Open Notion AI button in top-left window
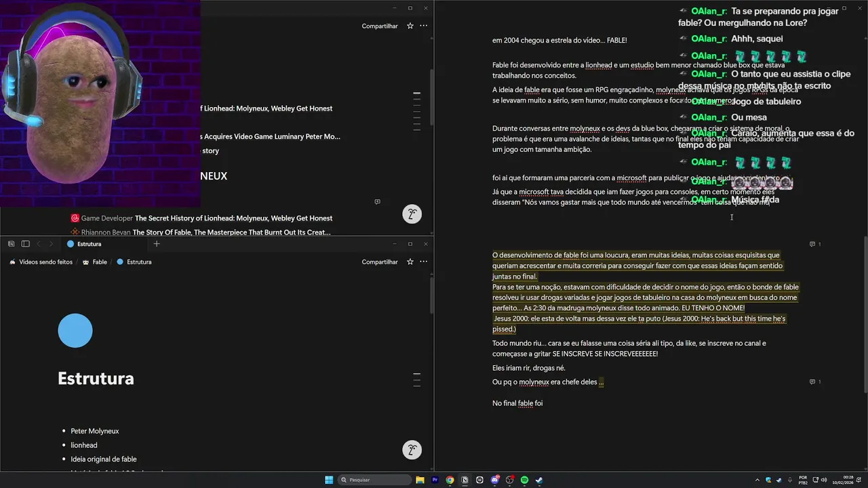Viewport: 868px width, 488px height. point(412,214)
